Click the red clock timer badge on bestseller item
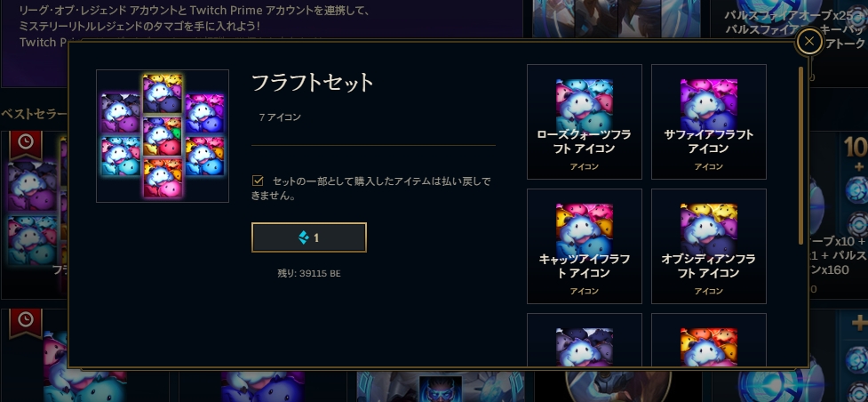This screenshot has height=402, width=868. coord(25,143)
